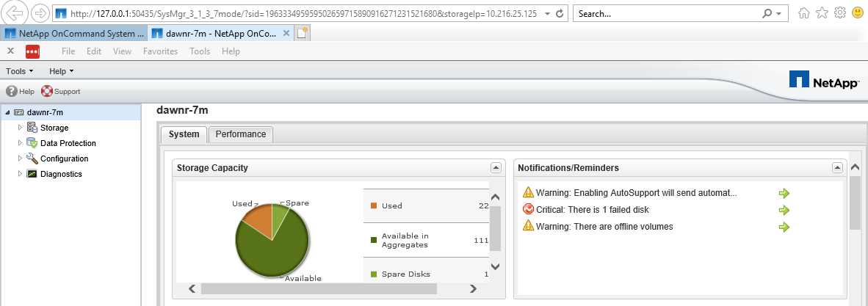
Task: Click the browser home icon
Action: click(805, 13)
